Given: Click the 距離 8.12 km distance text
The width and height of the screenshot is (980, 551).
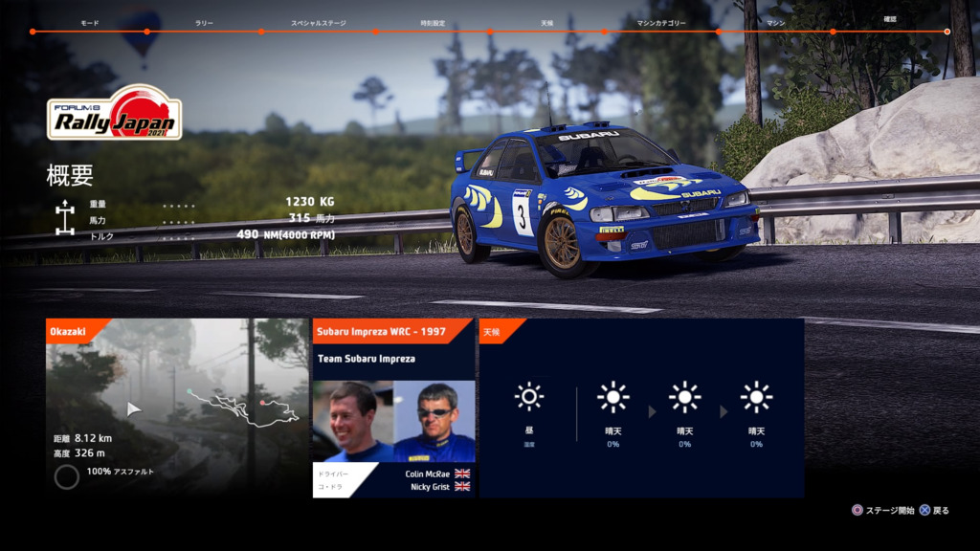Looking at the screenshot, I should 82,438.
